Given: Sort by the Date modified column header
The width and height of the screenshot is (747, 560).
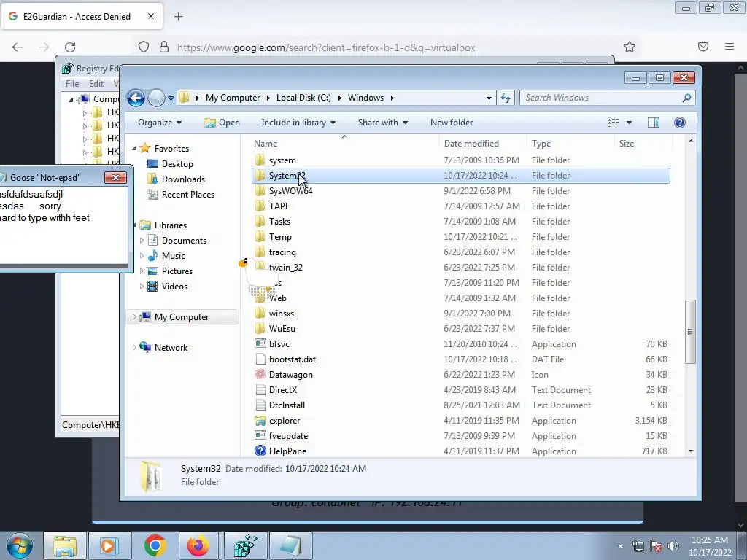Looking at the screenshot, I should (483, 144).
